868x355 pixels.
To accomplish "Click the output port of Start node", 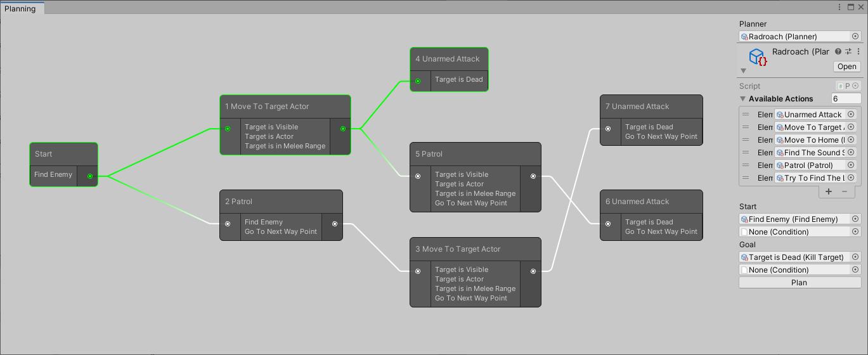I will [89, 176].
